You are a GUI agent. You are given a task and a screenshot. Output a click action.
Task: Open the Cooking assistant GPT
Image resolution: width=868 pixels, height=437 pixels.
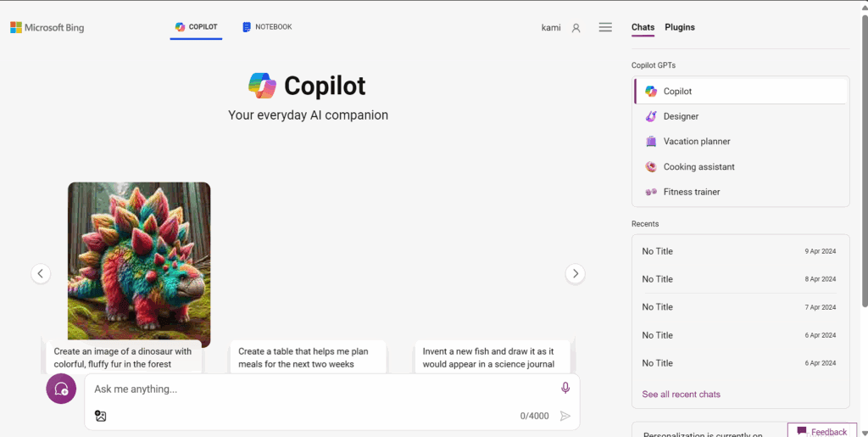698,167
